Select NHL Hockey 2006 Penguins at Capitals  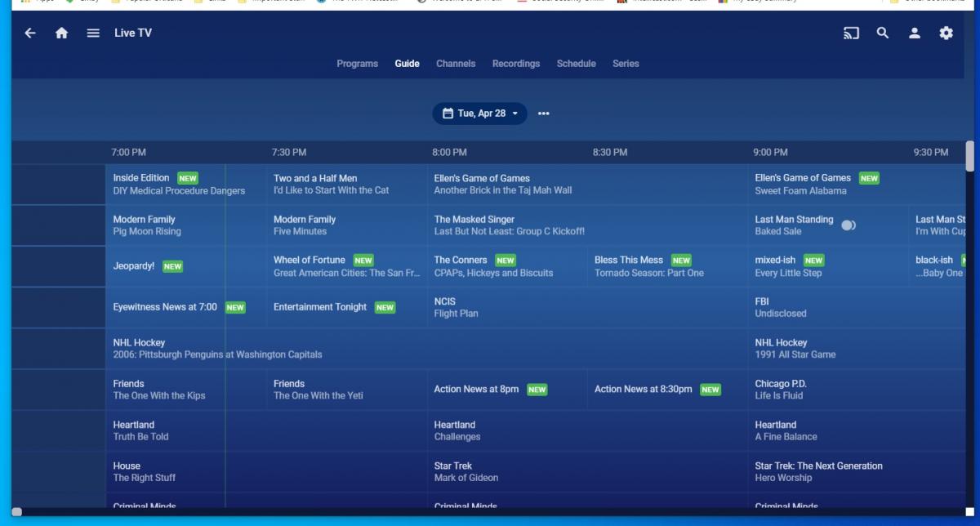coord(426,349)
